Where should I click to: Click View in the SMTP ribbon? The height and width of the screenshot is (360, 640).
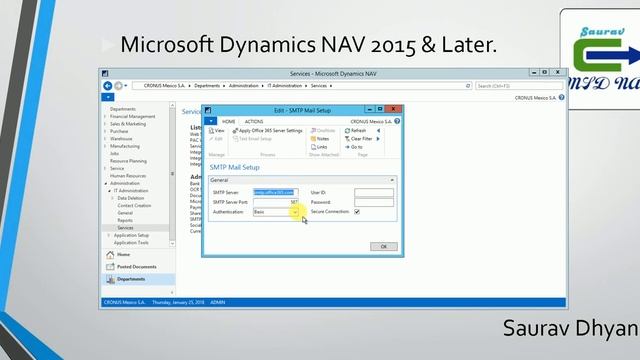pos(216,131)
